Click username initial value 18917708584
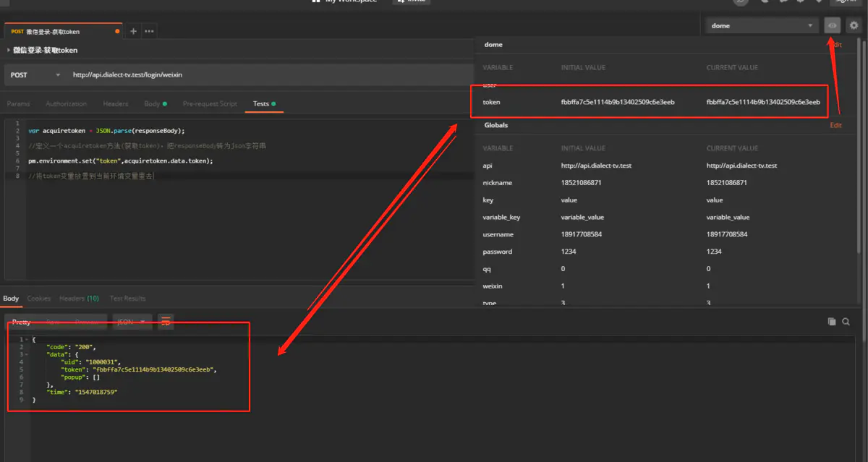The height and width of the screenshot is (462, 868). click(582, 234)
